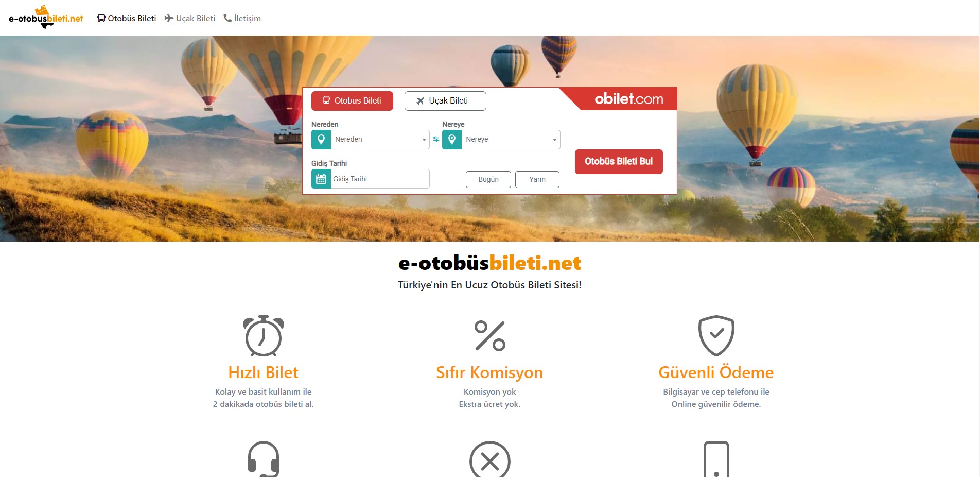Switch to the Uçak Bileti search tab
The image size is (980, 477).
[445, 101]
